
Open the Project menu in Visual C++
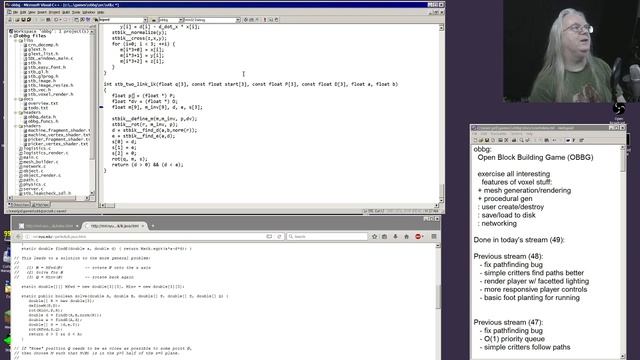point(54,12)
